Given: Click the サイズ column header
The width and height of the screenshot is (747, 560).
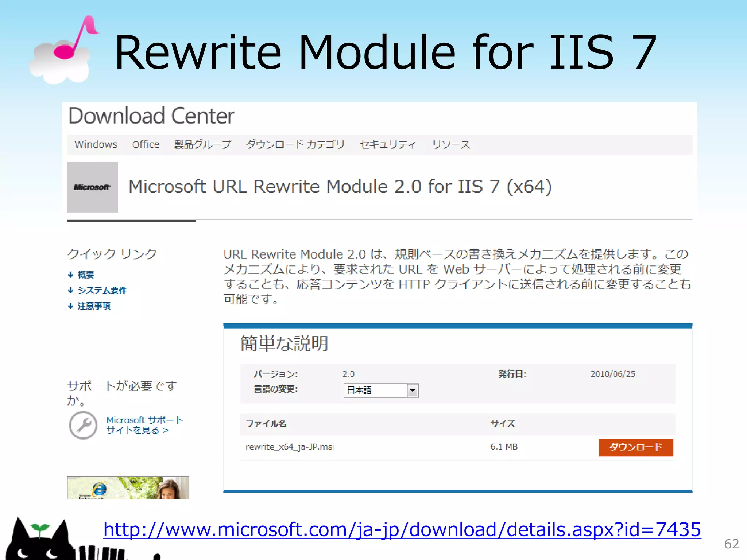Looking at the screenshot, I should tap(503, 424).
